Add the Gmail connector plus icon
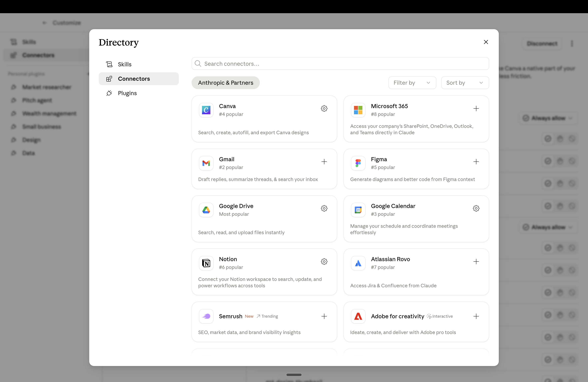Viewport: 588px width, 382px height. (324, 162)
